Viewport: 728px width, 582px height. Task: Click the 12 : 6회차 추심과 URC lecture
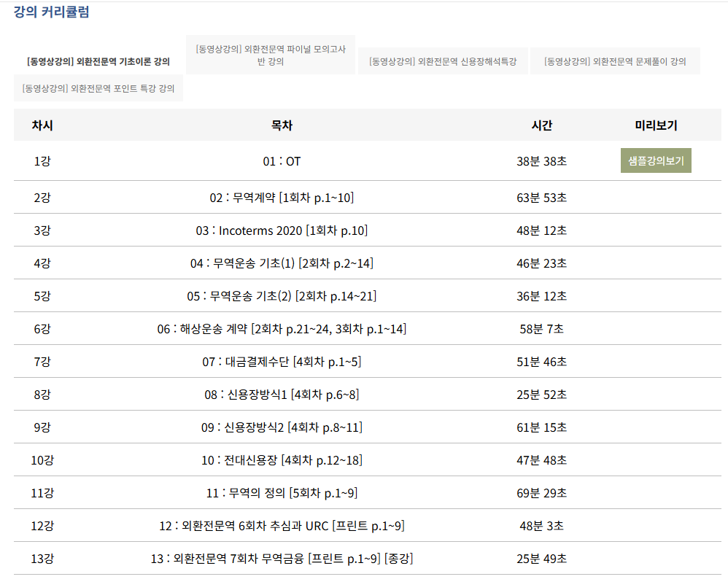click(282, 526)
